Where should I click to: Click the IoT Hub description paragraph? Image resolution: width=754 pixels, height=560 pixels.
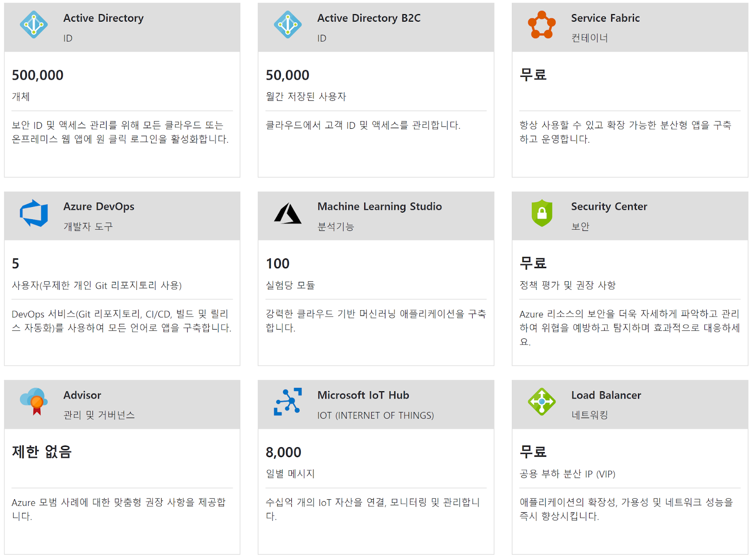(x=373, y=509)
